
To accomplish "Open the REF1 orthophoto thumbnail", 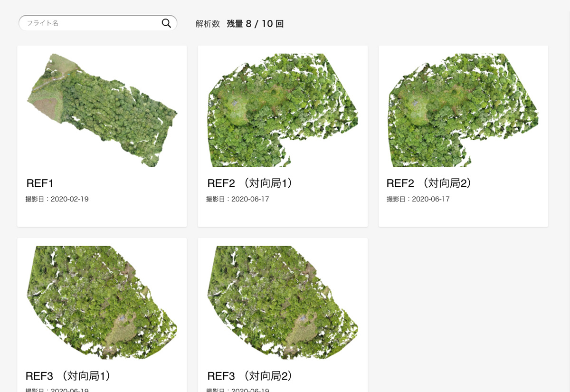I will [102, 110].
